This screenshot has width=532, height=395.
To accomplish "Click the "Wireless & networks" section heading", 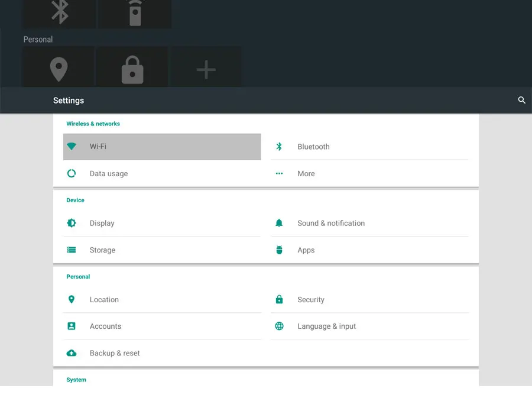I will [x=93, y=124].
